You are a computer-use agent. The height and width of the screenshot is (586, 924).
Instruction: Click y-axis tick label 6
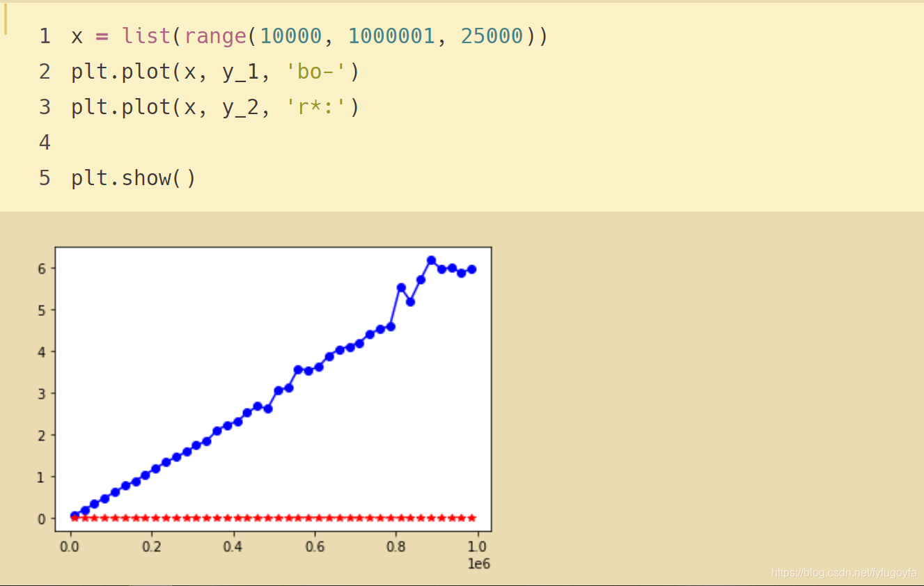(x=42, y=268)
